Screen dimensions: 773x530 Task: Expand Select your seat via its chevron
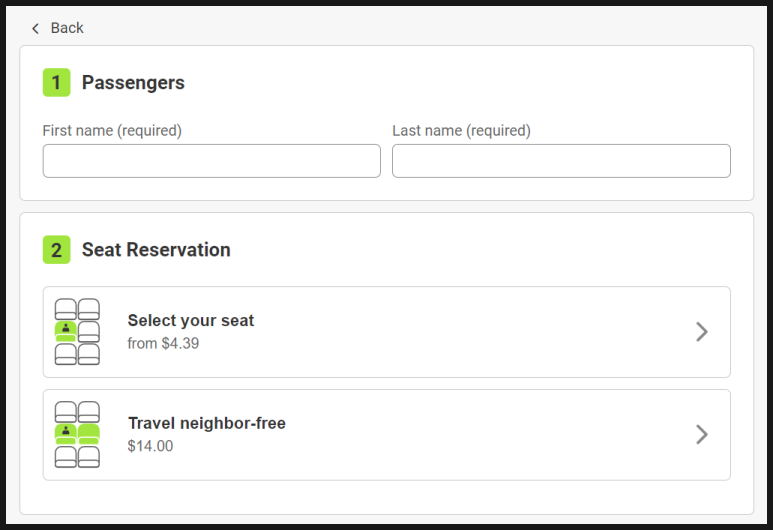(x=701, y=332)
